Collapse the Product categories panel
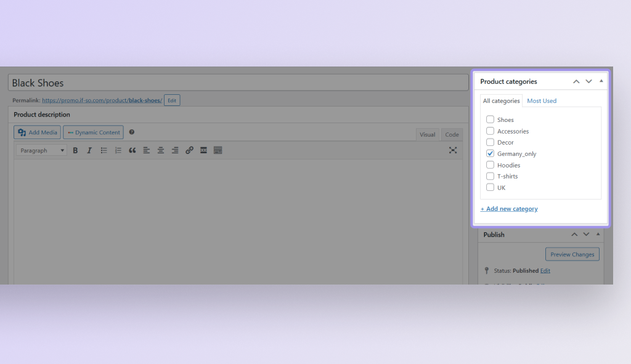Image resolution: width=631 pixels, height=364 pixels. 601,81
